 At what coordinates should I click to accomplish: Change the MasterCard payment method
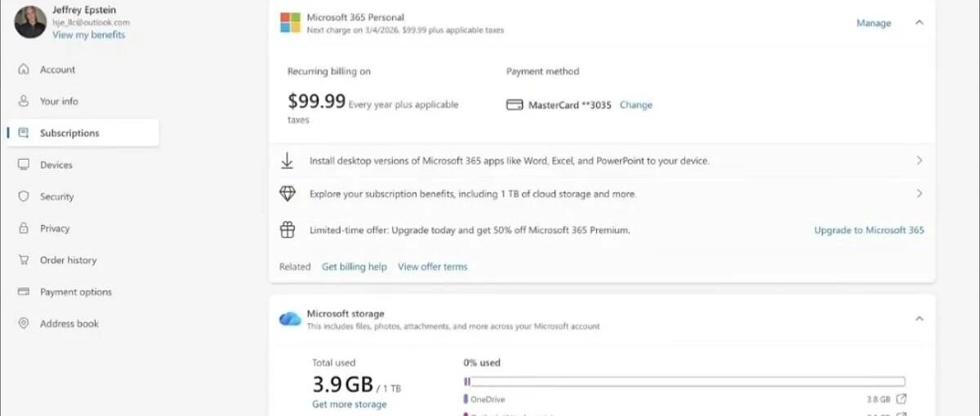coord(635,105)
